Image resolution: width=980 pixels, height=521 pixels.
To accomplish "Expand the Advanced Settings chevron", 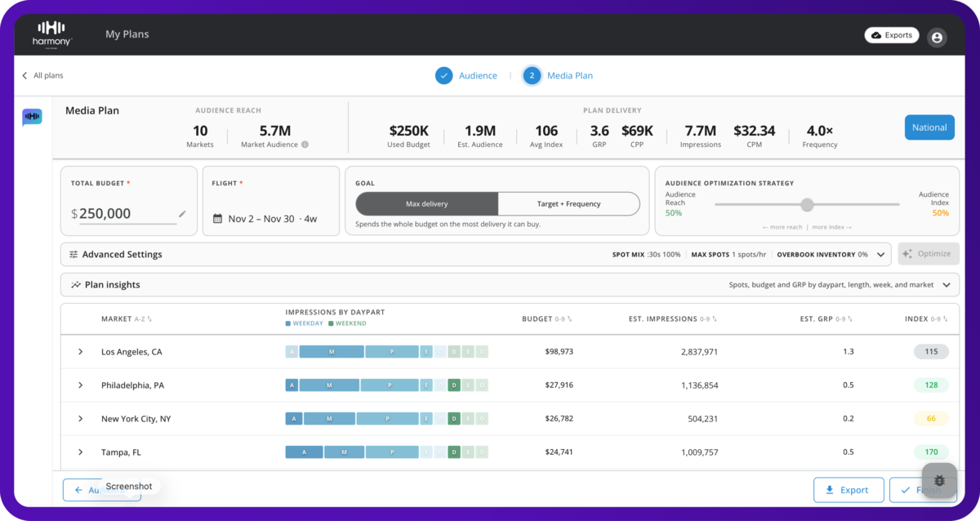I will click(x=881, y=255).
